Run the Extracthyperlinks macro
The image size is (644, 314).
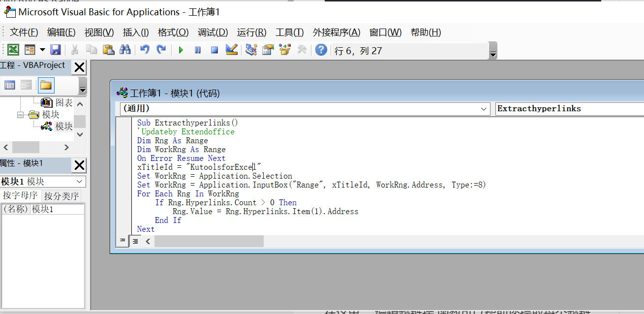(x=180, y=49)
